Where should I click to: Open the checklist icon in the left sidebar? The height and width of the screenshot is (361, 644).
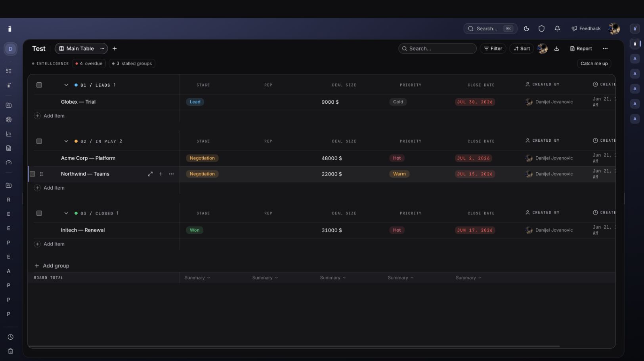pos(9,71)
